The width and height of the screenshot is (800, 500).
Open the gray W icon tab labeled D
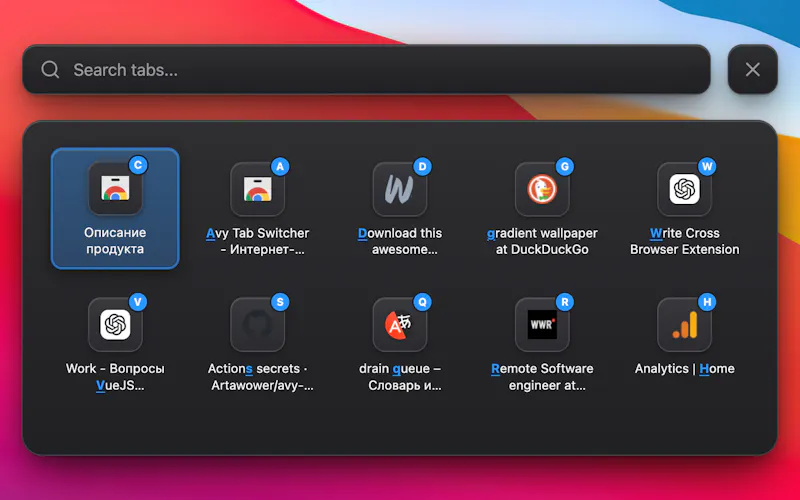[400, 189]
